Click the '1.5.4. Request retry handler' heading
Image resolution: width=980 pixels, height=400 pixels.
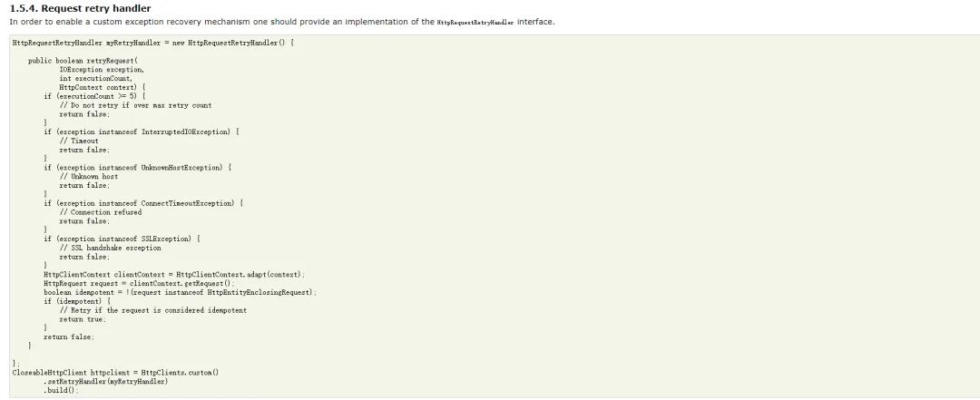coord(81,9)
